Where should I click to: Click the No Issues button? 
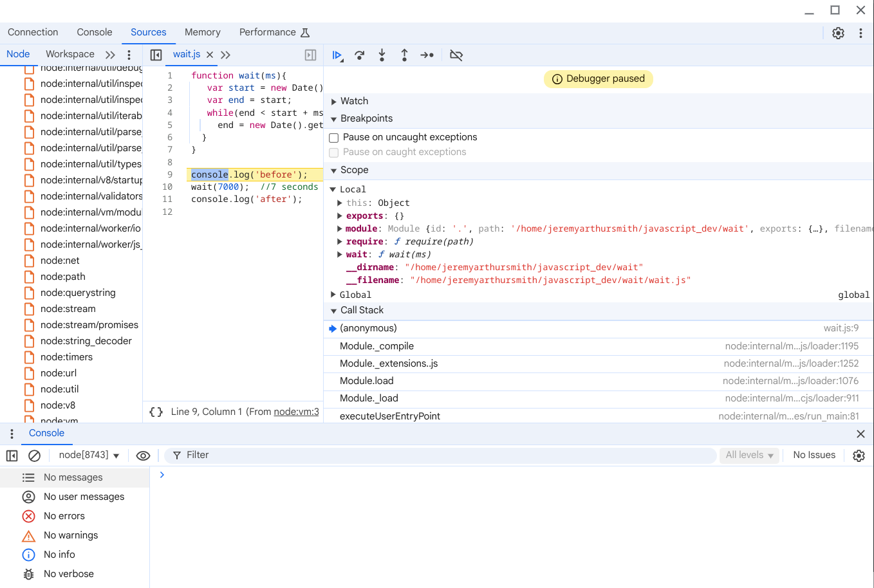(814, 455)
